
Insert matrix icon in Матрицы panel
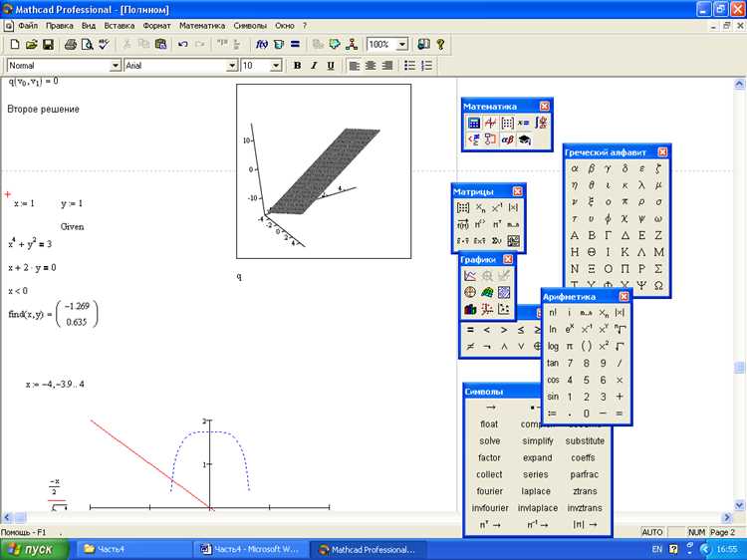(462, 208)
